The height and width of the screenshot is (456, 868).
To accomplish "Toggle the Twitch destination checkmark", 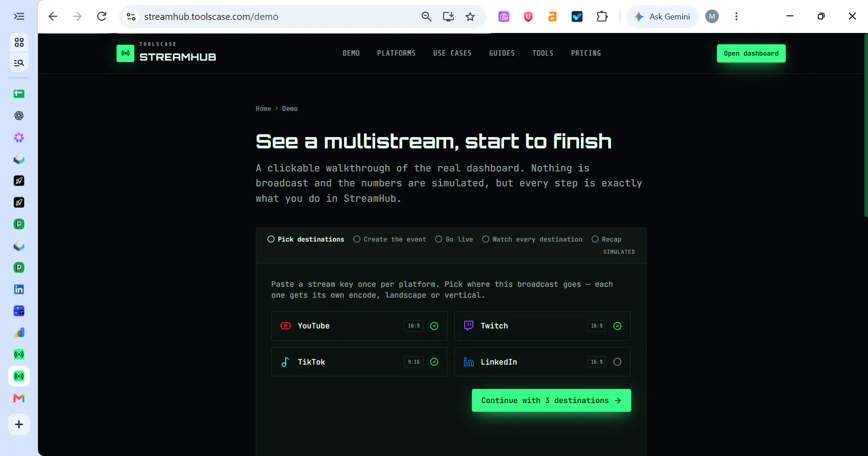I will 618,326.
